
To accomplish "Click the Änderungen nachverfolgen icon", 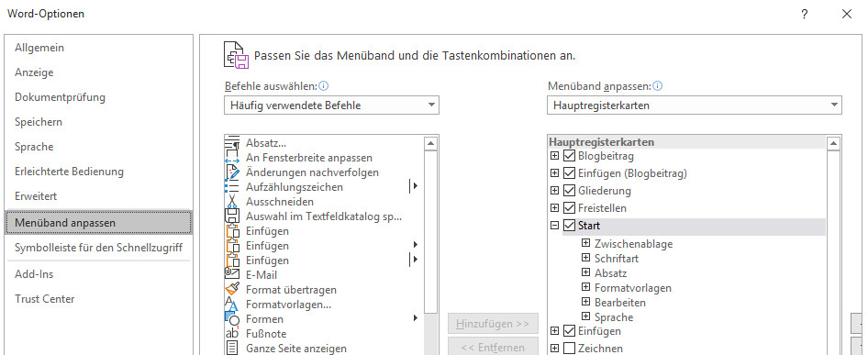I will point(232,172).
